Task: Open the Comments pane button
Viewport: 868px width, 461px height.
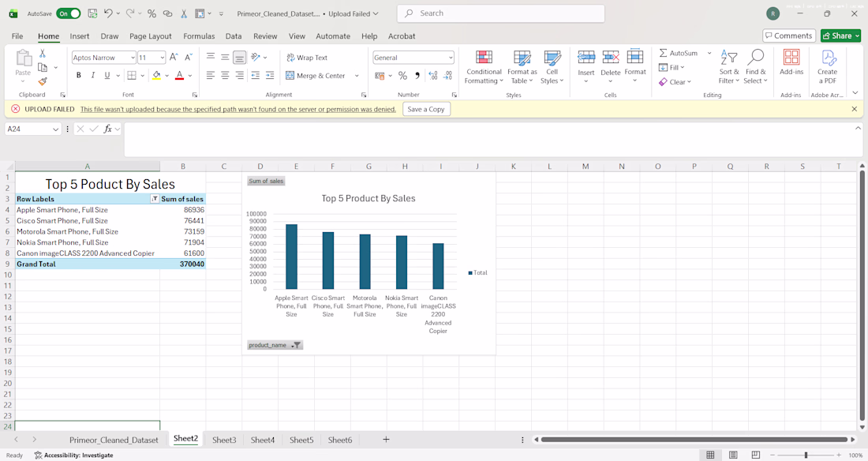Action: tap(789, 36)
